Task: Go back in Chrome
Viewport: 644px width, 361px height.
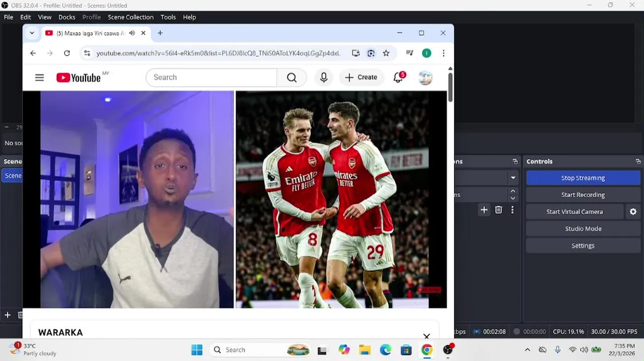Action: point(33,53)
